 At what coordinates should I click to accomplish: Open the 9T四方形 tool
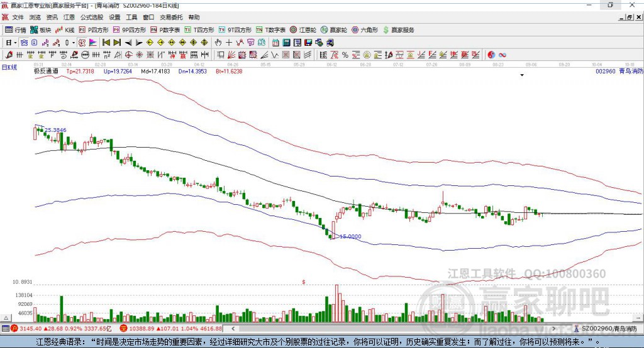pyautogui.click(x=235, y=30)
